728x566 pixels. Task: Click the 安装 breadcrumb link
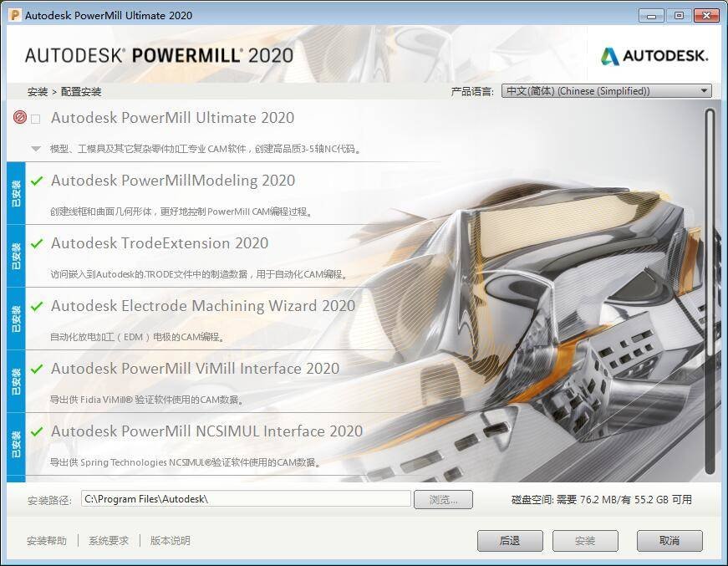pyautogui.click(x=38, y=92)
